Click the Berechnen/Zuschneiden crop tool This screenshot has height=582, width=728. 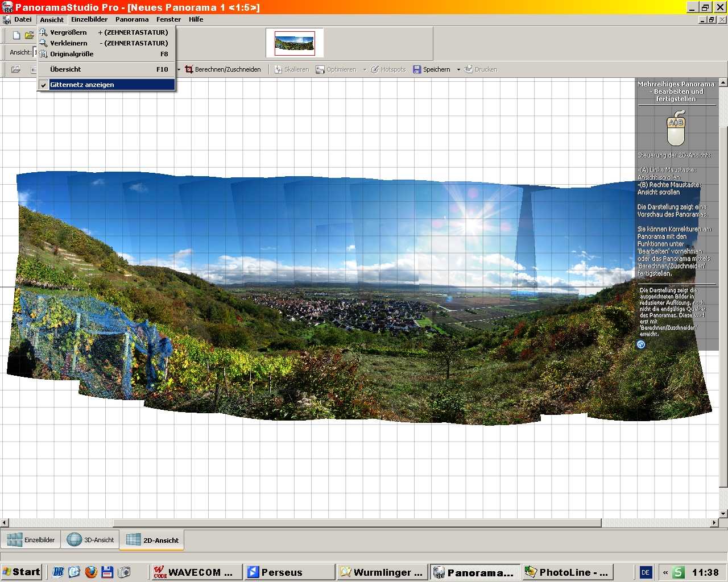pyautogui.click(x=223, y=69)
